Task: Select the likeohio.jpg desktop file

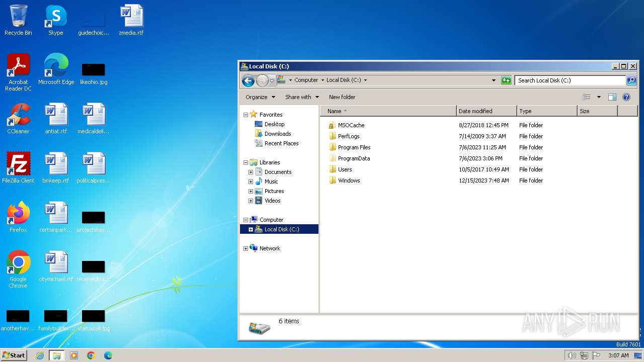Action: pos(94,73)
